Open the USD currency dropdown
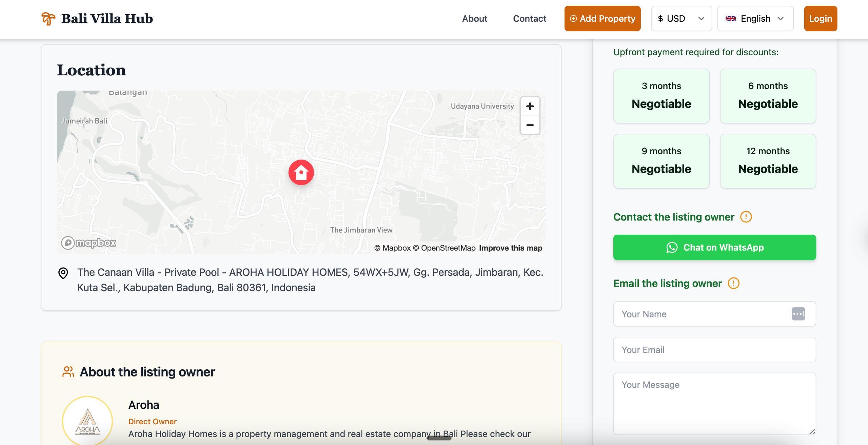Viewport: 868px width, 445px height. [681, 19]
